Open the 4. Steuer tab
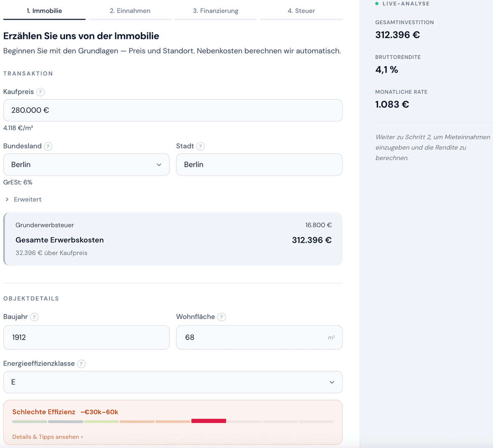 pos(301,11)
